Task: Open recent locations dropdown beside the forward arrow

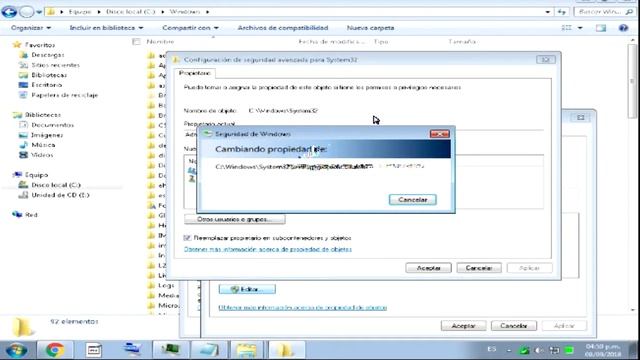Action: click(39, 12)
